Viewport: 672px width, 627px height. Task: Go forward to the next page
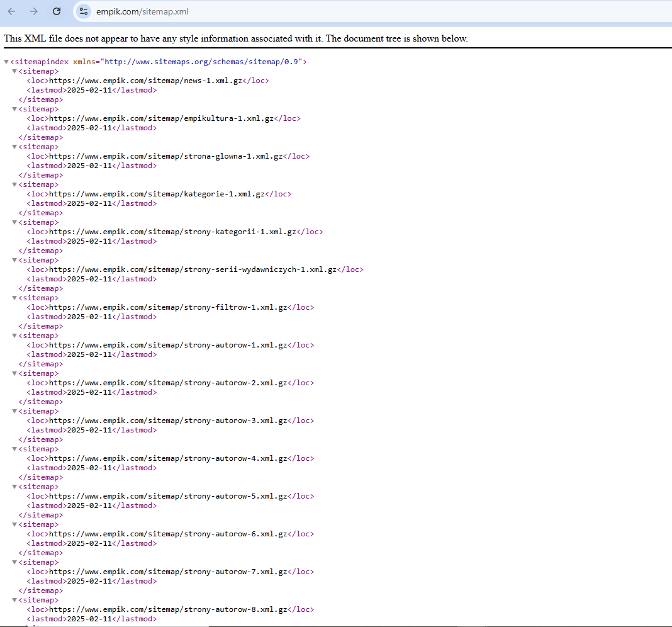coord(34,11)
